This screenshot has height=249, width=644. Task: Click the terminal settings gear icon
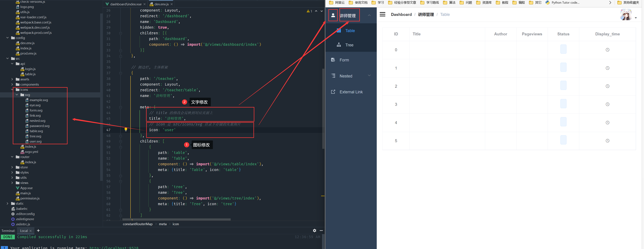coord(315,231)
